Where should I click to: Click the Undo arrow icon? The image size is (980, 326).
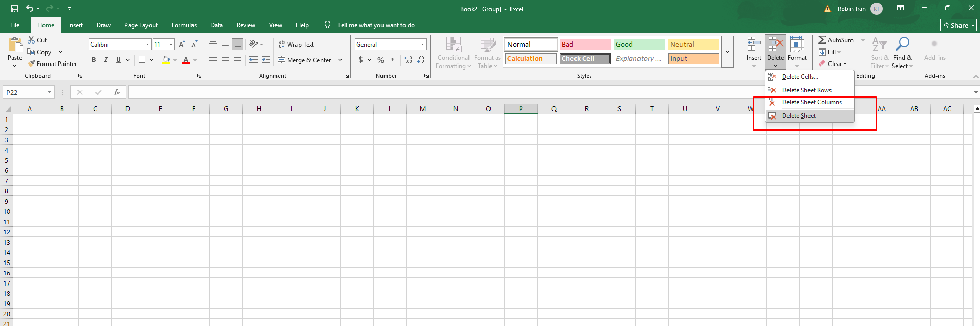(x=30, y=9)
